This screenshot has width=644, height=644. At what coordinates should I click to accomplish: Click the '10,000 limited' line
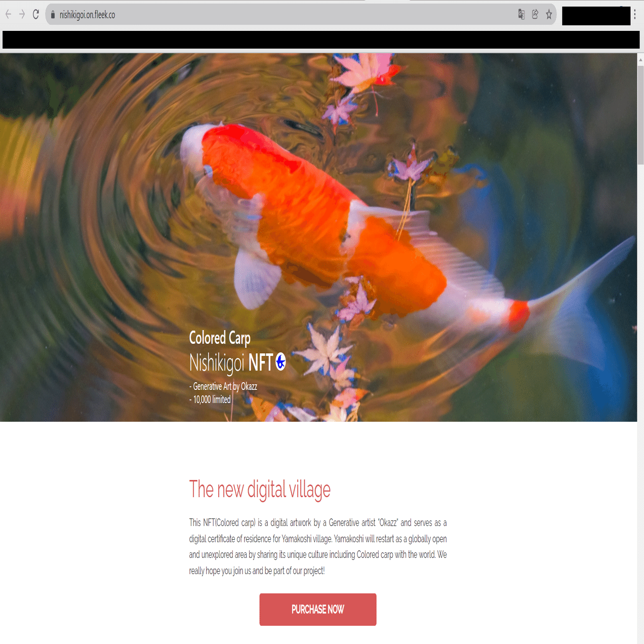212,399
